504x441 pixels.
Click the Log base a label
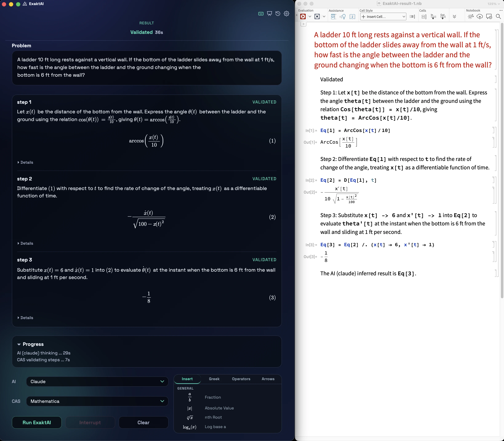coord(216,427)
